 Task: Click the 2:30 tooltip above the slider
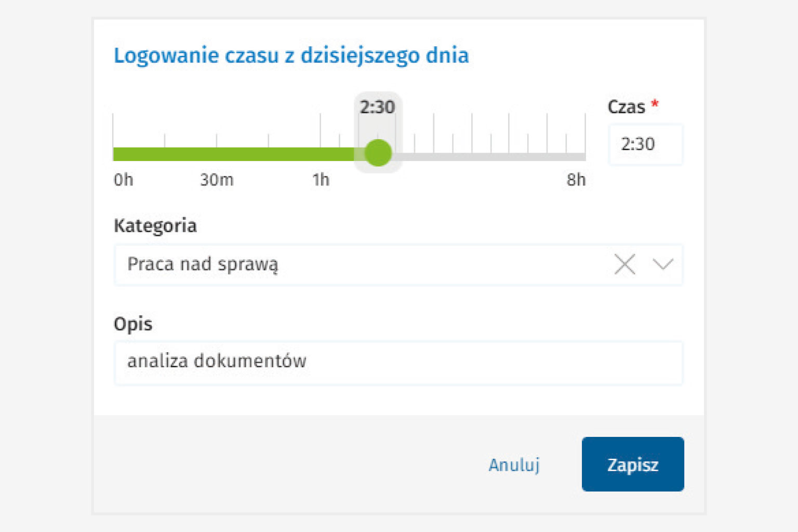(378, 107)
